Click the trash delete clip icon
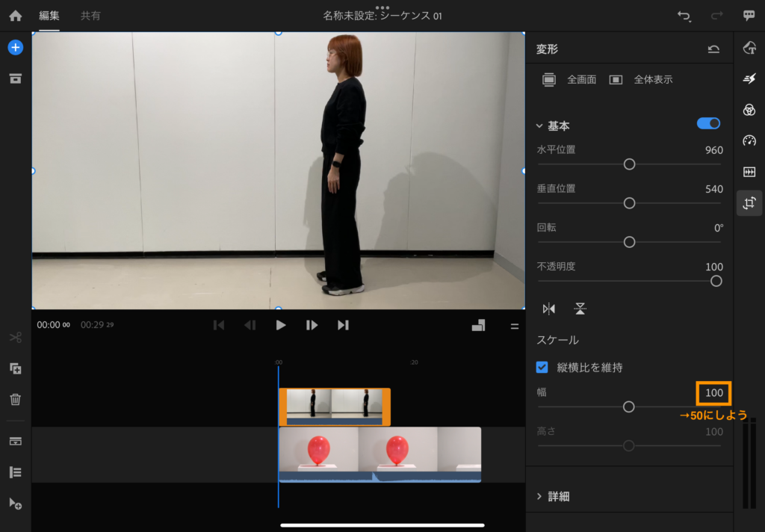This screenshot has height=532, width=765. tap(16, 399)
